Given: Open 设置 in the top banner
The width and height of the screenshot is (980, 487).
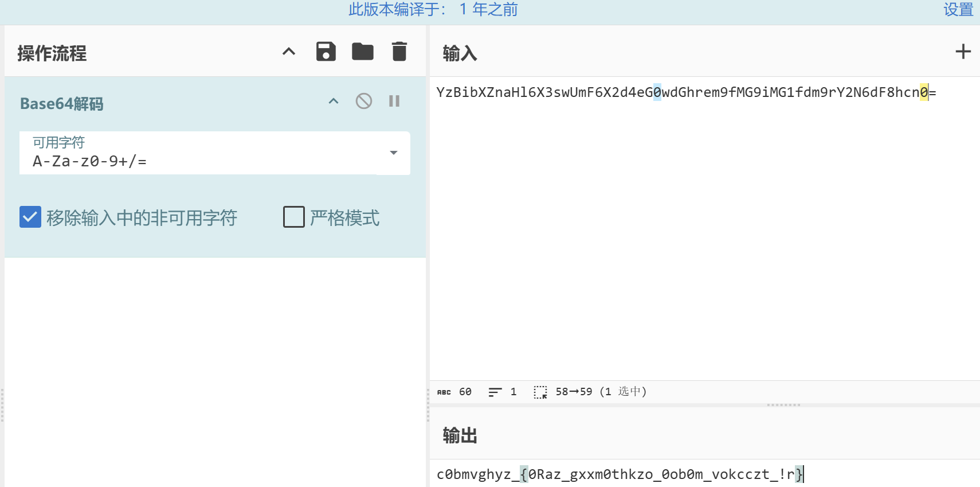Looking at the screenshot, I should (958, 10).
